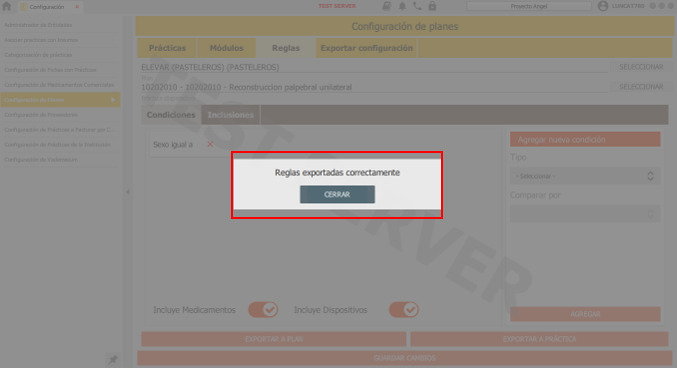
Task: Open the calculator icon in top bar
Action: click(x=387, y=6)
